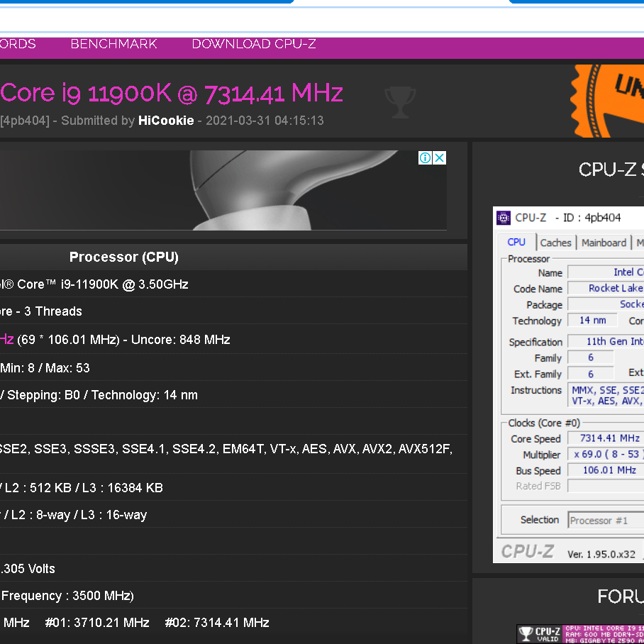The width and height of the screenshot is (644, 644).
Task: Open the BENCHMARK page in the navigation bar
Action: 113,44
